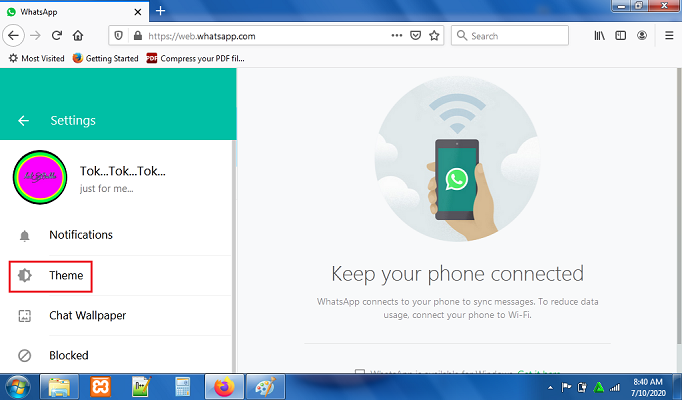The height and width of the screenshot is (400, 682).
Task: Click the 'just for me...' status text
Action: [107, 189]
